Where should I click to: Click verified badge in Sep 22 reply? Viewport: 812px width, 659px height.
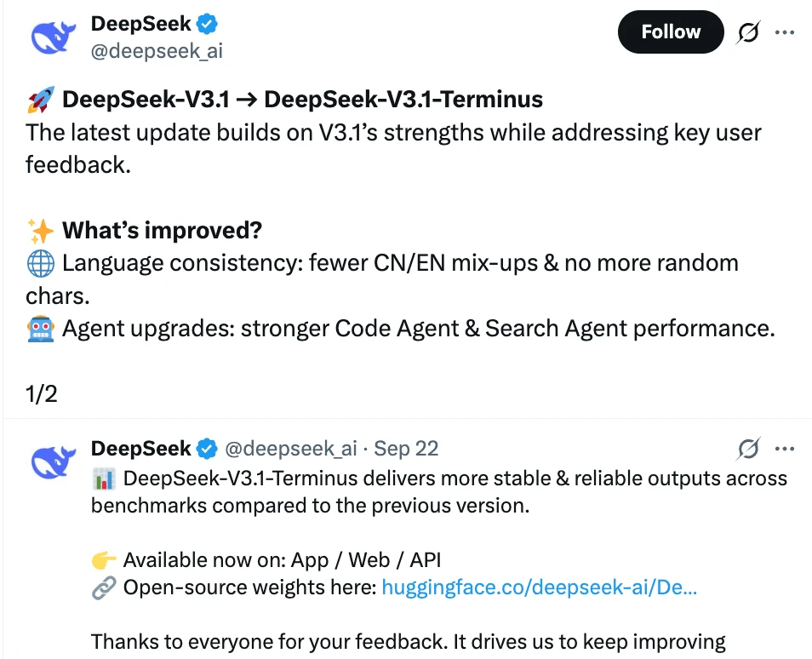(209, 448)
